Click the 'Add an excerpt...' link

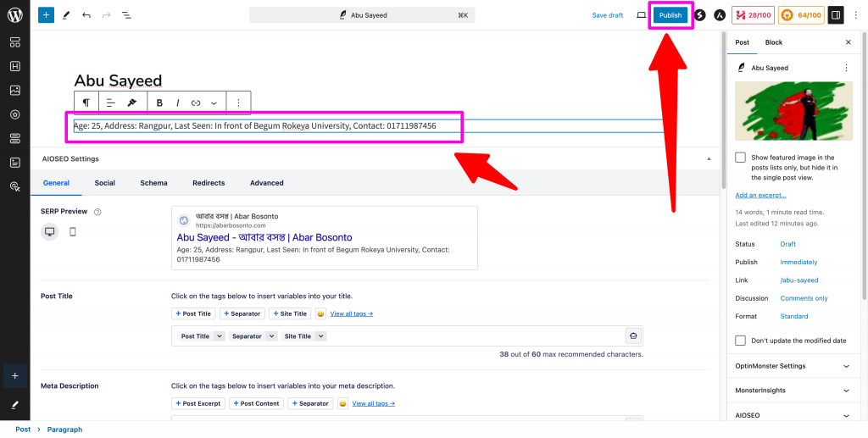[760, 196]
